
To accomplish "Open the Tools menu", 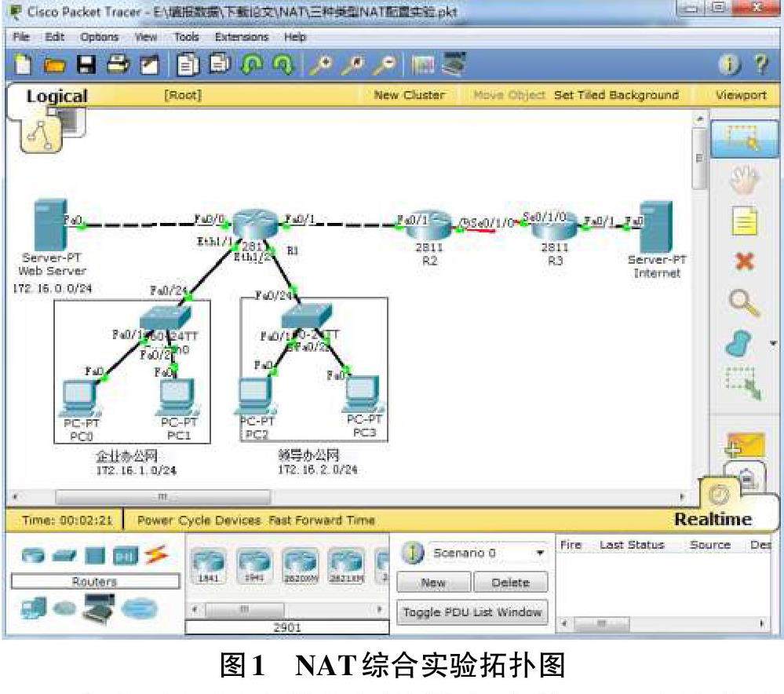I will point(187,37).
